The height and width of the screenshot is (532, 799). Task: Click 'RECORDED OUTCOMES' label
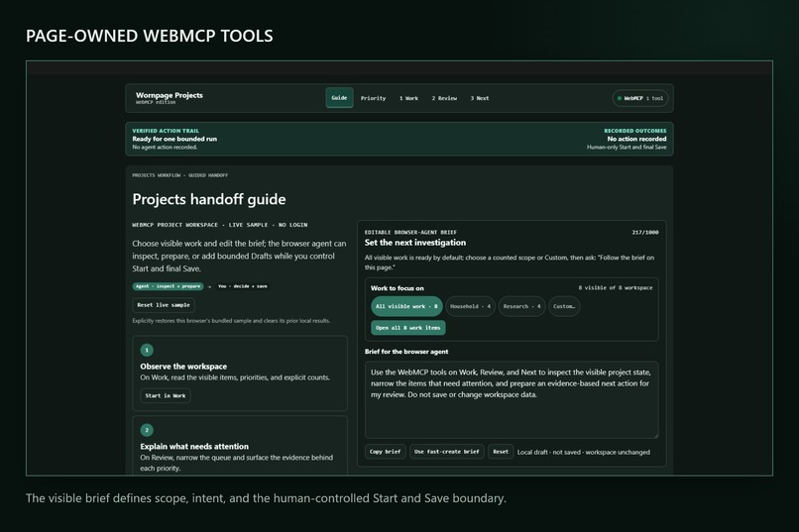(x=634, y=131)
